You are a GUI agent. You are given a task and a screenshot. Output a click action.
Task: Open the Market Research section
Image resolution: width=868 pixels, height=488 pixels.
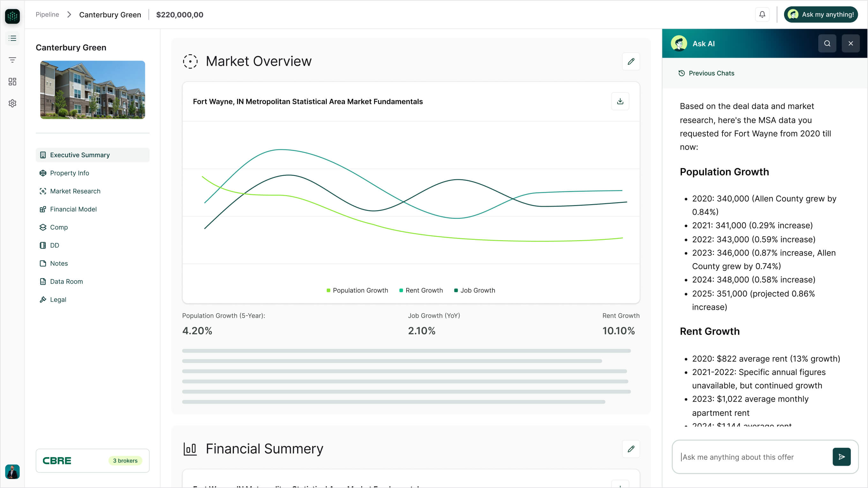pyautogui.click(x=75, y=191)
